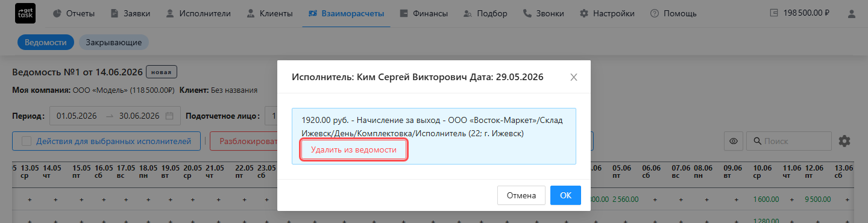Confirm the dialog with OK
Screen dimensions: 868x223
[x=565, y=195]
